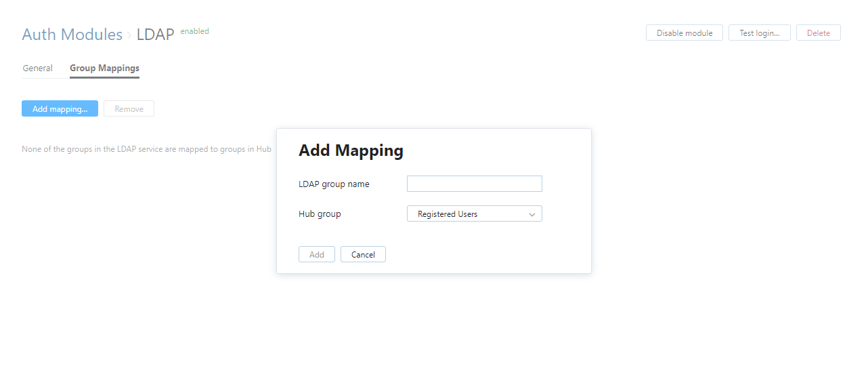Image resolution: width=868 pixels, height=387 pixels.
Task: Click the Hub group label
Action: [320, 214]
